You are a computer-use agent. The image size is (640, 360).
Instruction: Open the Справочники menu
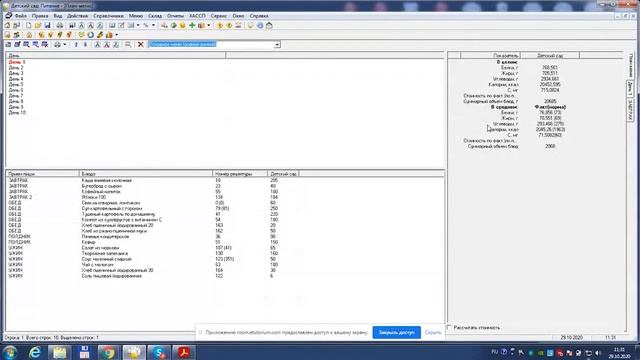tap(108, 16)
